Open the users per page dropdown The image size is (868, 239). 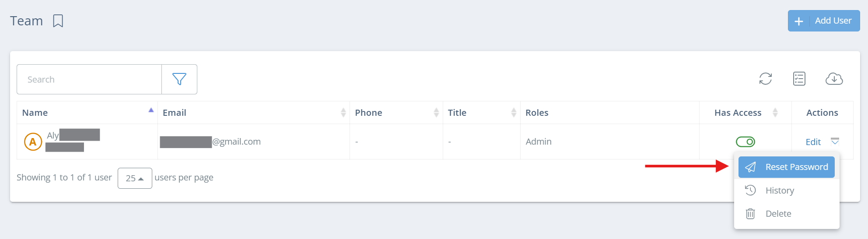tap(135, 178)
